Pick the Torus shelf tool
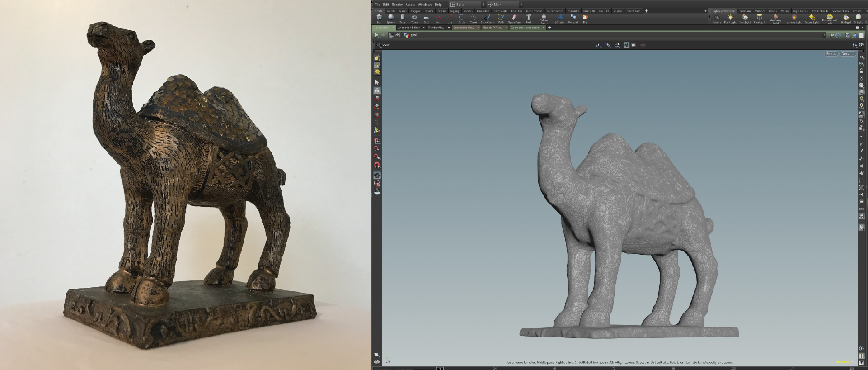868x370 pixels. [x=414, y=18]
